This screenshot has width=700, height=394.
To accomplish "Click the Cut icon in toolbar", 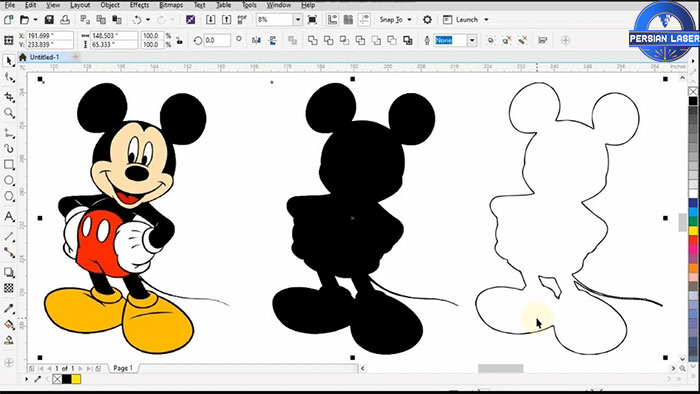I will tap(85, 20).
